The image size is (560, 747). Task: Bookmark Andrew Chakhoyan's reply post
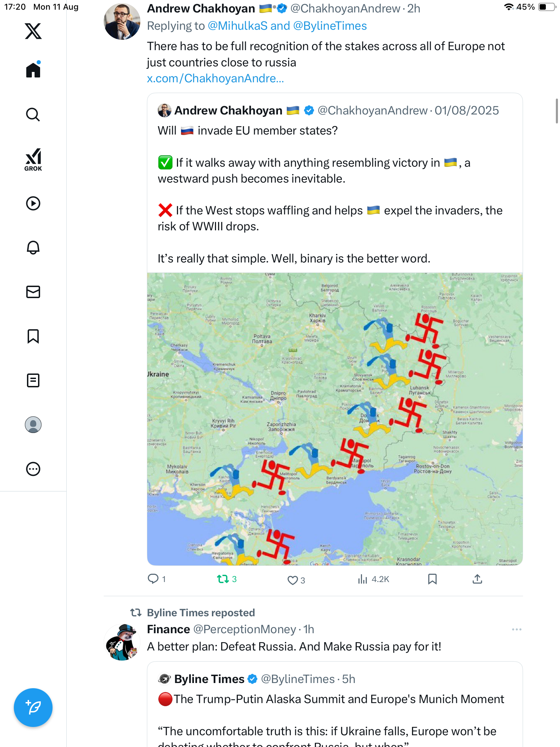pyautogui.click(x=432, y=579)
